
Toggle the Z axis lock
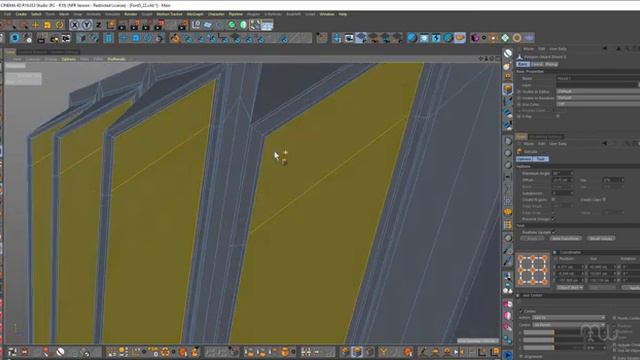click(98, 25)
